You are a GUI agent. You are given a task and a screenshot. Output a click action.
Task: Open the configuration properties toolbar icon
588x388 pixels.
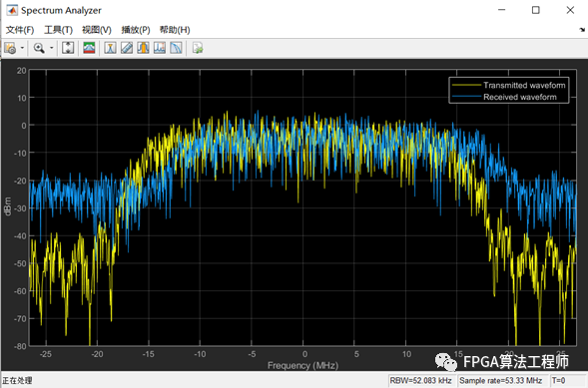pyautogui.click(x=10, y=48)
